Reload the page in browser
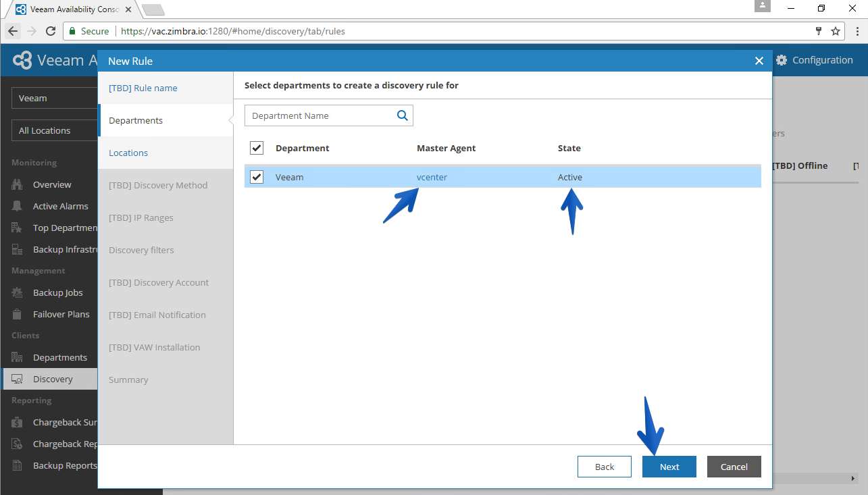 coord(51,31)
